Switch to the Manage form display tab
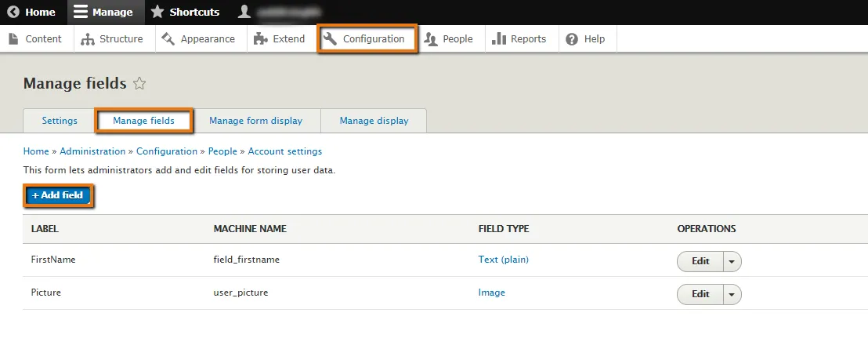 pyautogui.click(x=255, y=121)
